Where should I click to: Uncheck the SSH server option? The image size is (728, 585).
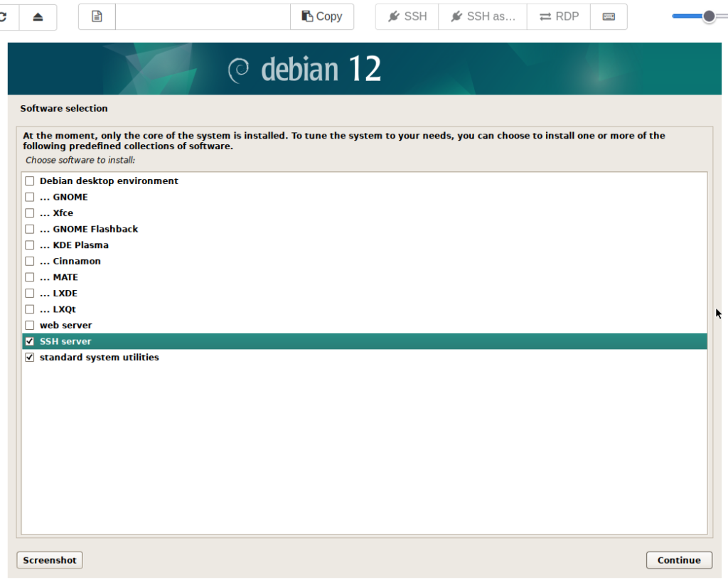30,341
